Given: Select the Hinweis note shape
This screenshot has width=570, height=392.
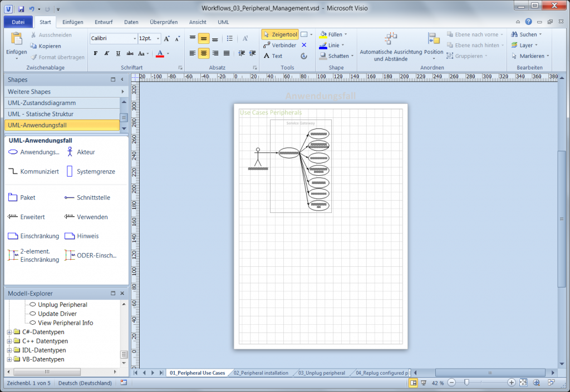Looking at the screenshot, I should 81,236.
